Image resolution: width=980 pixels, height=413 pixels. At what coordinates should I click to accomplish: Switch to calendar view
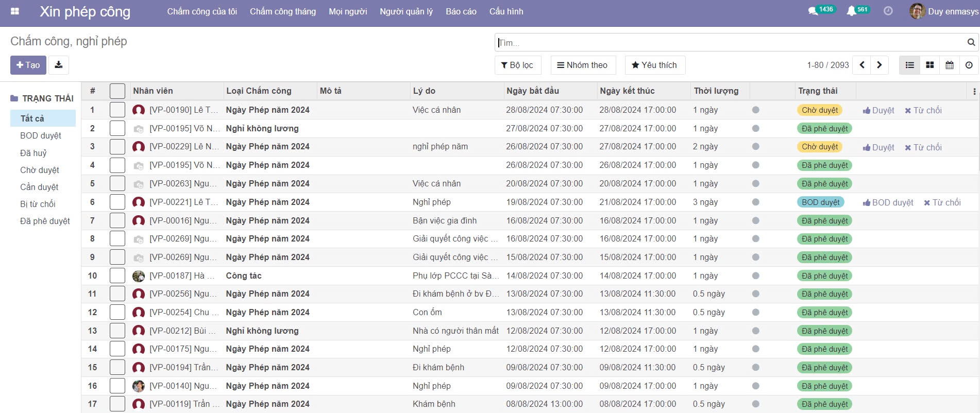(949, 65)
